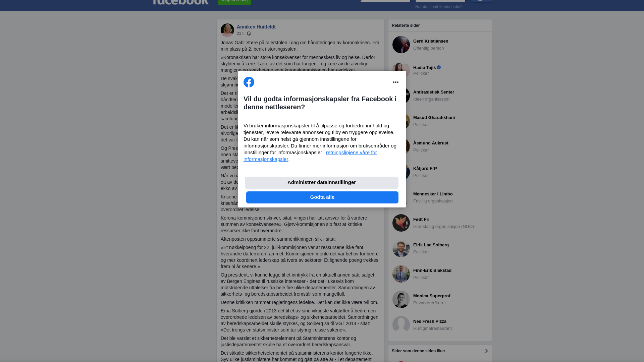Screen dimensions: 644x362
Task: Open Antirasistisk Senter related page
Action: coord(434,92)
